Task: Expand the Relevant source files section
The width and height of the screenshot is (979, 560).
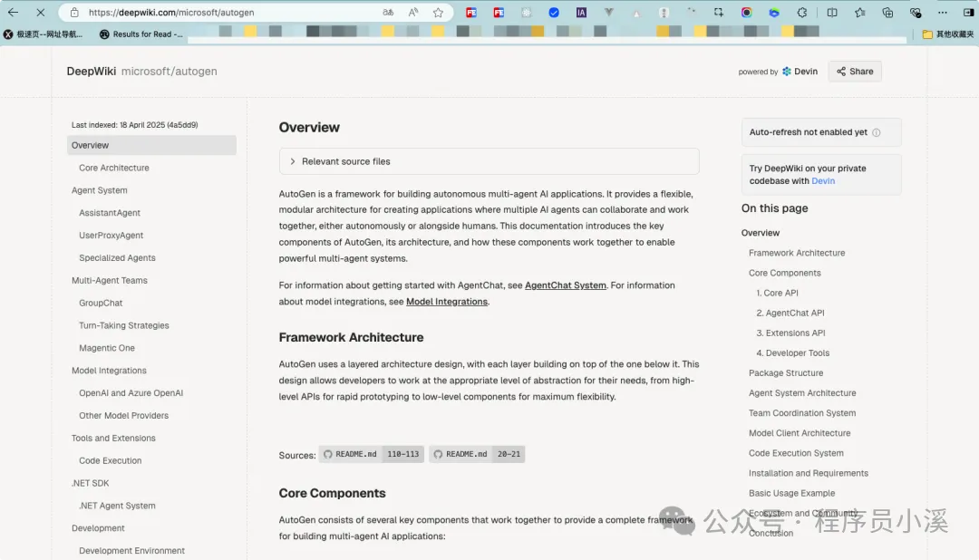Action: pos(489,161)
